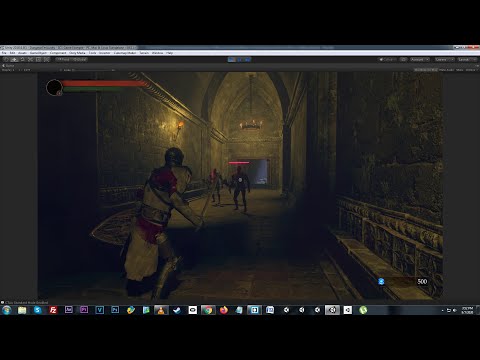Open the Collab dropdown
Image resolution: width=480 pixels, height=360 pixels.
click(x=387, y=60)
